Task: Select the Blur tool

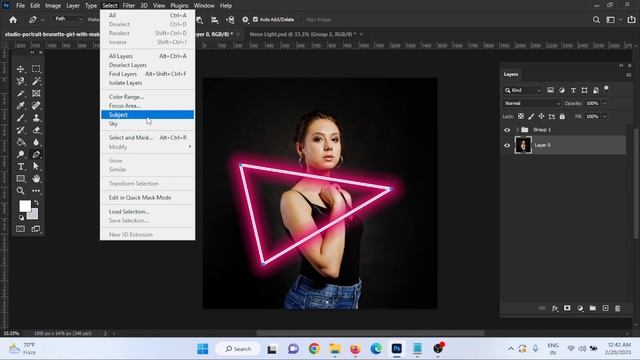Action: (x=36, y=142)
